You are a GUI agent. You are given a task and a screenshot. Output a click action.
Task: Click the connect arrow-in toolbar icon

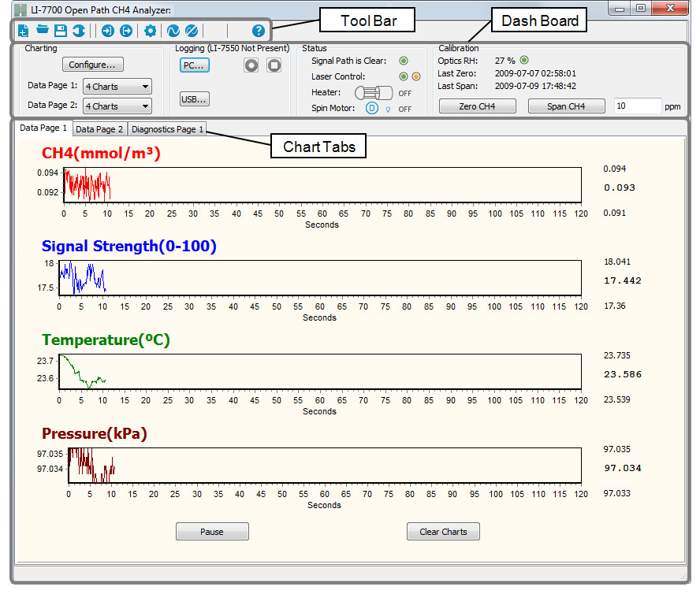click(108, 32)
